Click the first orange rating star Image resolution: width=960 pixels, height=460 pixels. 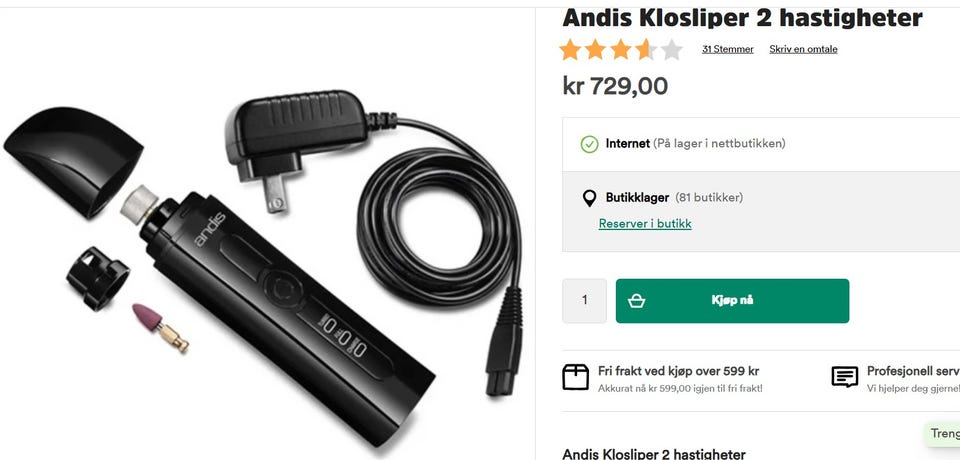(570, 50)
